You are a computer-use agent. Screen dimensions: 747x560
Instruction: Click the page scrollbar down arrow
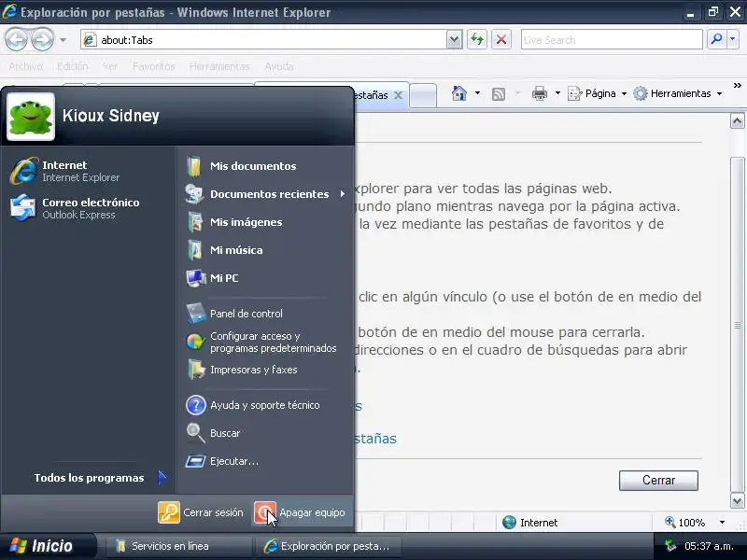coord(737,500)
